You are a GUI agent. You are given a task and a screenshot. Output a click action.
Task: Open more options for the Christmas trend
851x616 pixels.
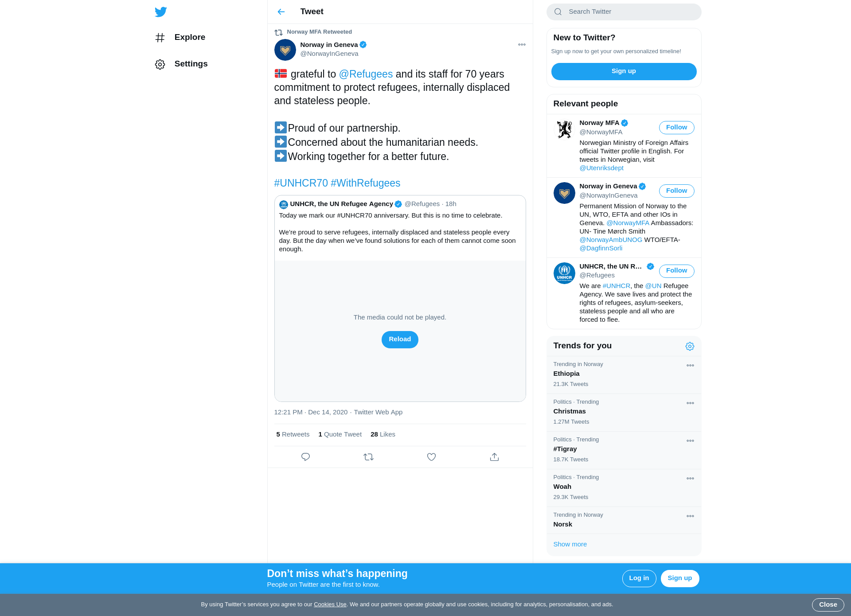pos(690,403)
